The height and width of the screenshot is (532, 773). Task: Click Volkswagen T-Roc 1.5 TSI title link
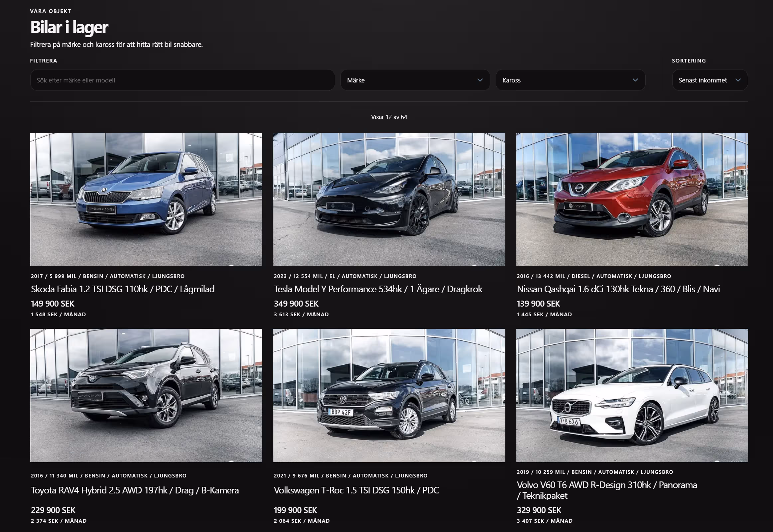(x=356, y=490)
